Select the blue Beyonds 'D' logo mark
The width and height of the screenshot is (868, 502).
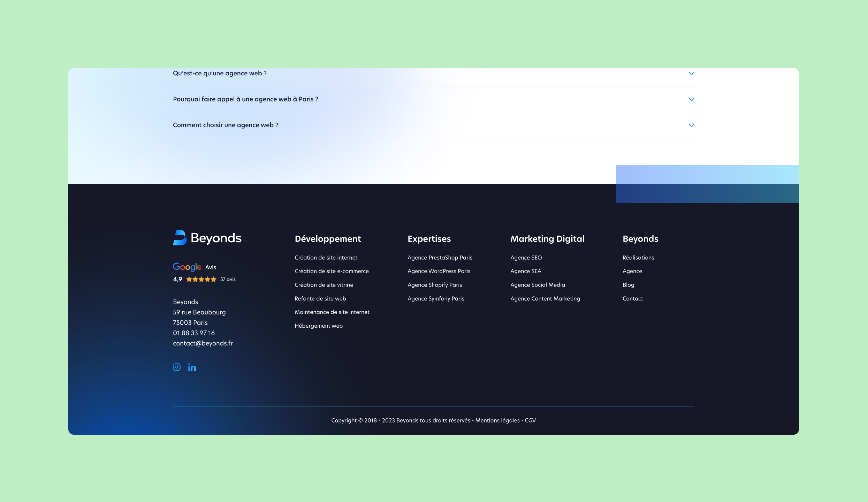[x=179, y=238]
